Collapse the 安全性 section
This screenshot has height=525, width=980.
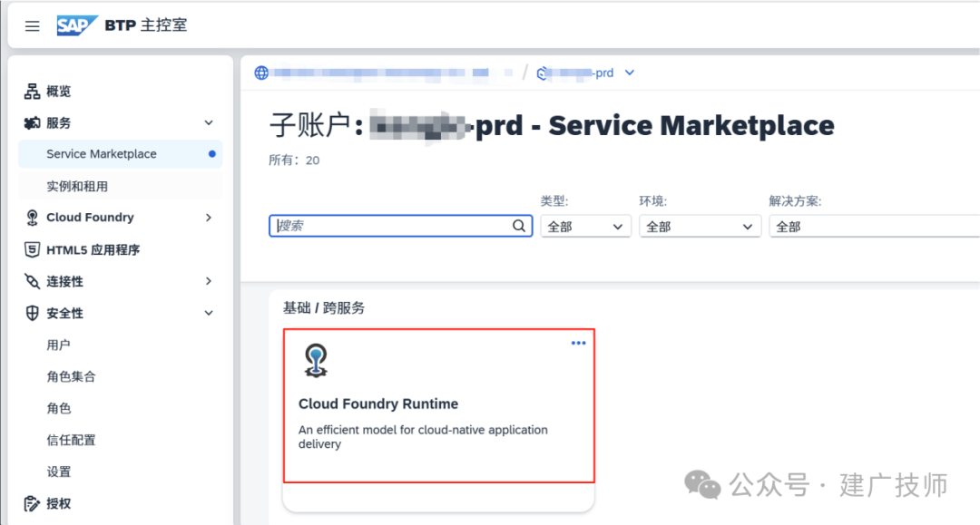pyautogui.click(x=209, y=313)
